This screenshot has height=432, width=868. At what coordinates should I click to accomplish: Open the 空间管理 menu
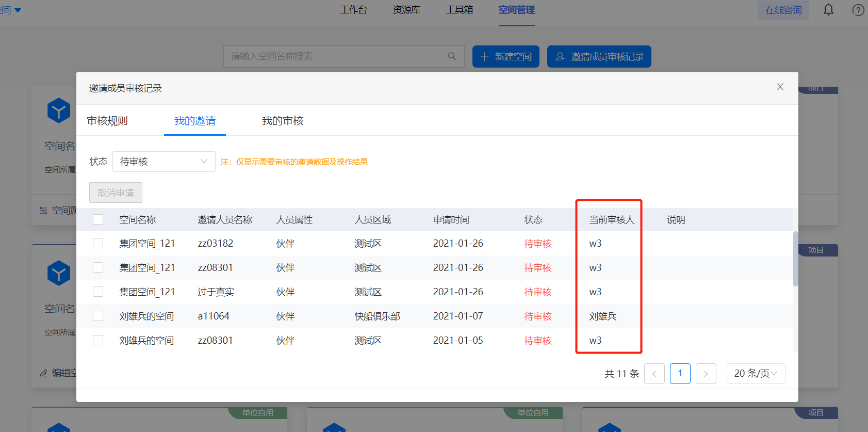click(517, 10)
